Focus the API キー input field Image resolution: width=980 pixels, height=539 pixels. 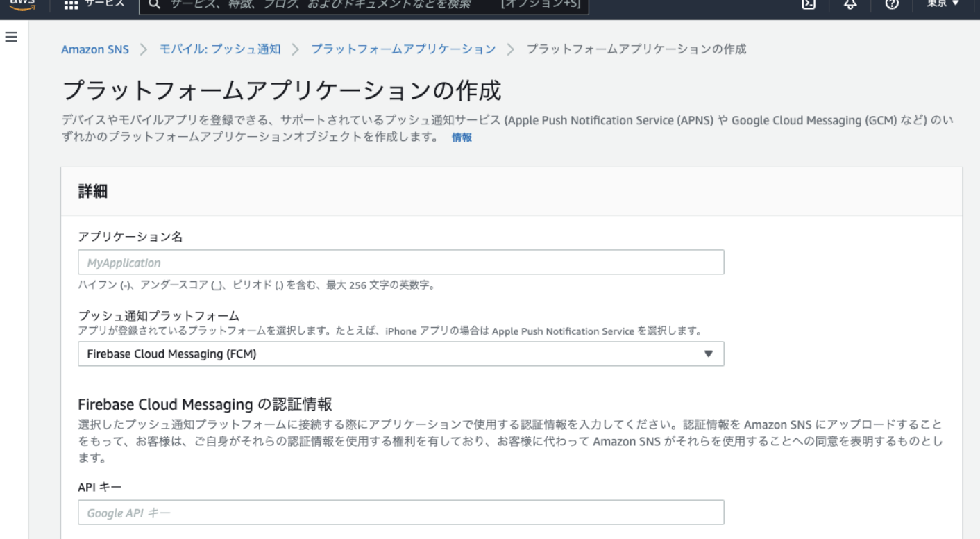[400, 513]
